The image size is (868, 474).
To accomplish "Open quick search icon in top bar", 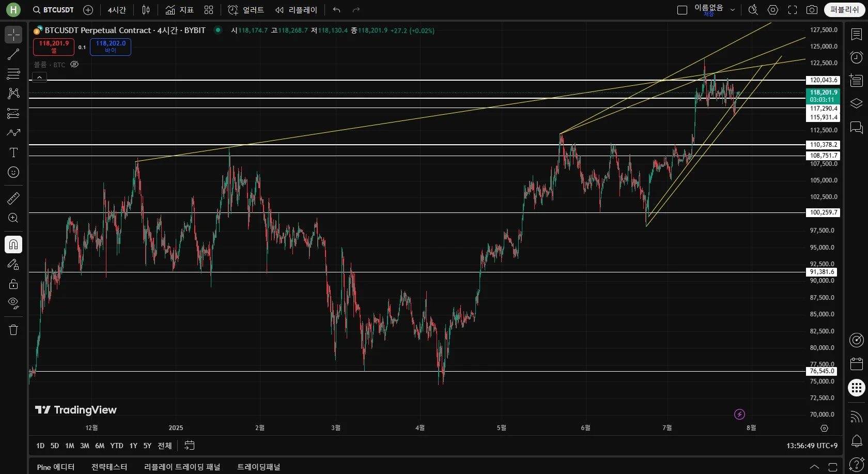I will 753,10.
